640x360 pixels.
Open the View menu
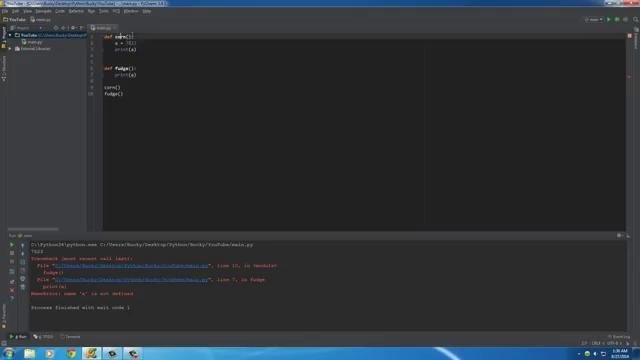(x=27, y=11)
